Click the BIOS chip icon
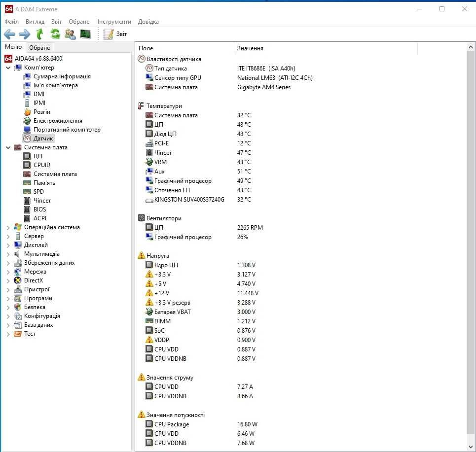Image resolution: width=476 pixels, height=452 pixels. click(27, 209)
